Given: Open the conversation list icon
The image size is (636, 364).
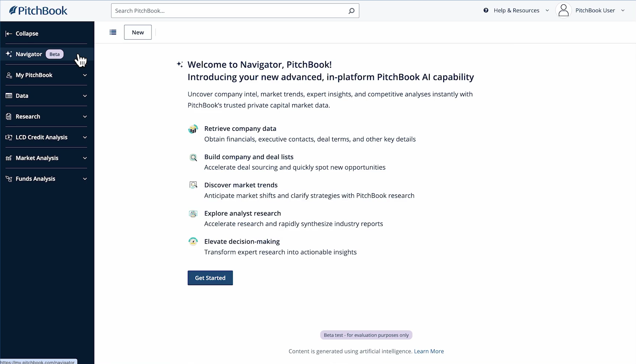Looking at the screenshot, I should (x=113, y=32).
